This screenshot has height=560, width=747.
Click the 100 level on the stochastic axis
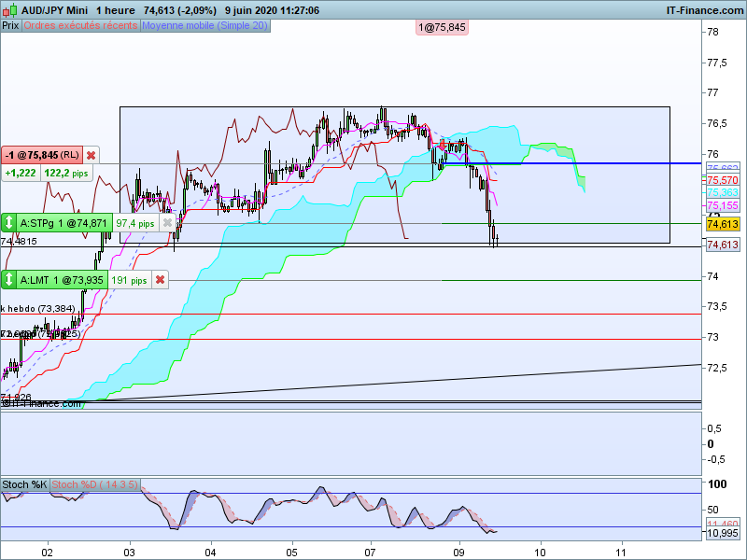pyautogui.click(x=717, y=484)
